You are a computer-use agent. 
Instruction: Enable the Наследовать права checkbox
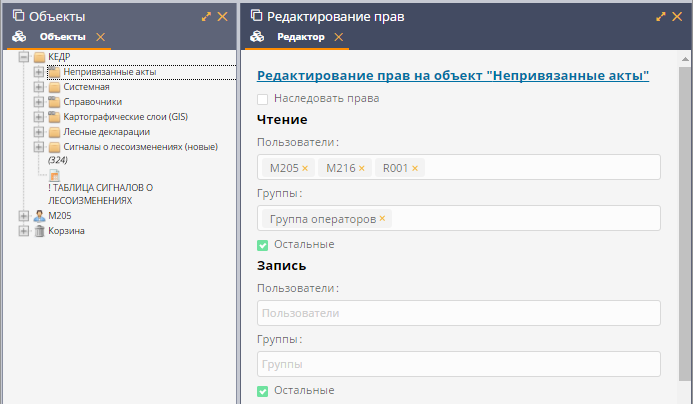[x=263, y=99]
